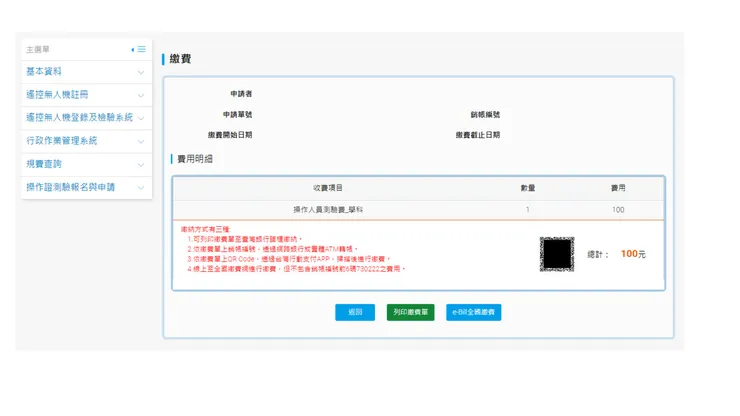Select the 申請者 label
This screenshot has height=416, width=740.
tap(241, 93)
